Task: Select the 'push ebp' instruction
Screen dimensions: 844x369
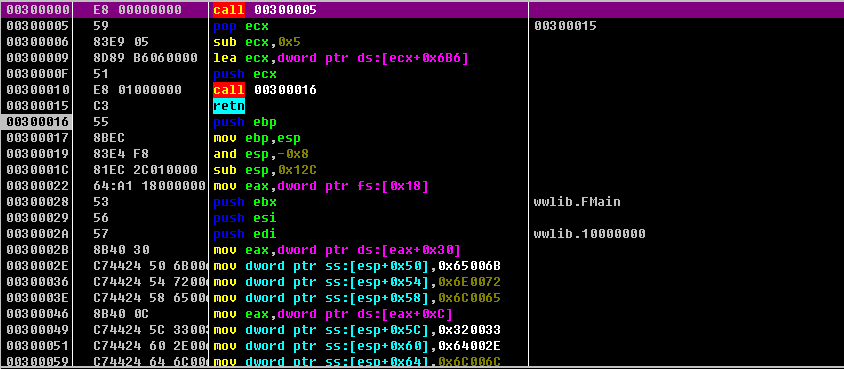Action: [245, 122]
